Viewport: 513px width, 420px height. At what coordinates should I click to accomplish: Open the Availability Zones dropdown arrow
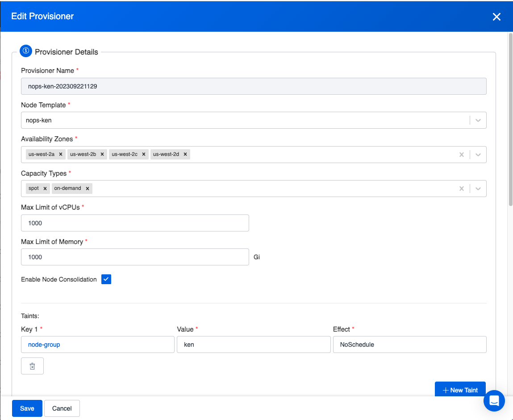pos(478,155)
